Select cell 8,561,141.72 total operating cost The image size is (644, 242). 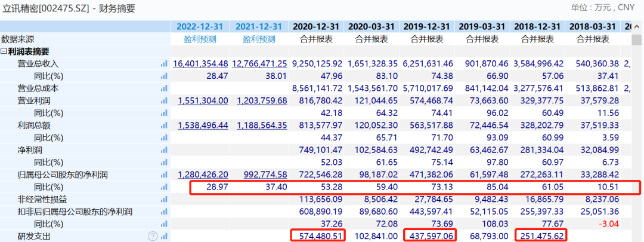317,88
